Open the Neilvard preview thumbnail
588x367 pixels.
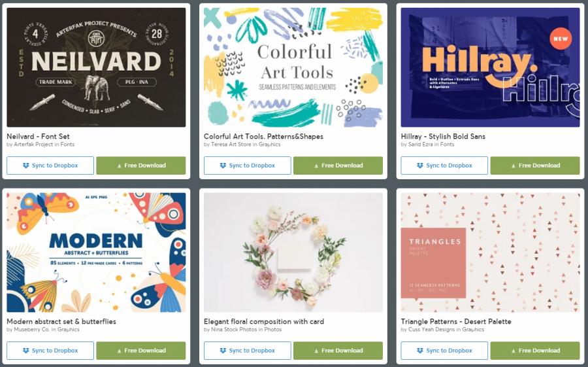(x=96, y=67)
